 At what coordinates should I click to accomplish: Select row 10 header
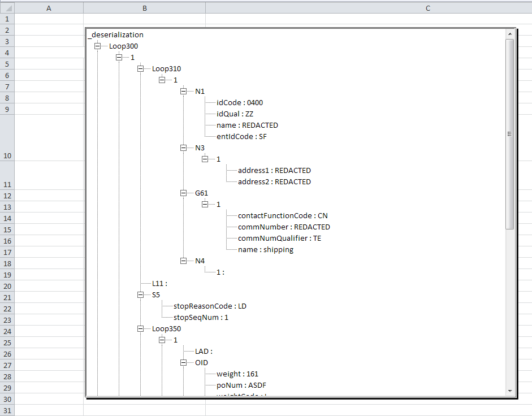pyautogui.click(x=7, y=137)
